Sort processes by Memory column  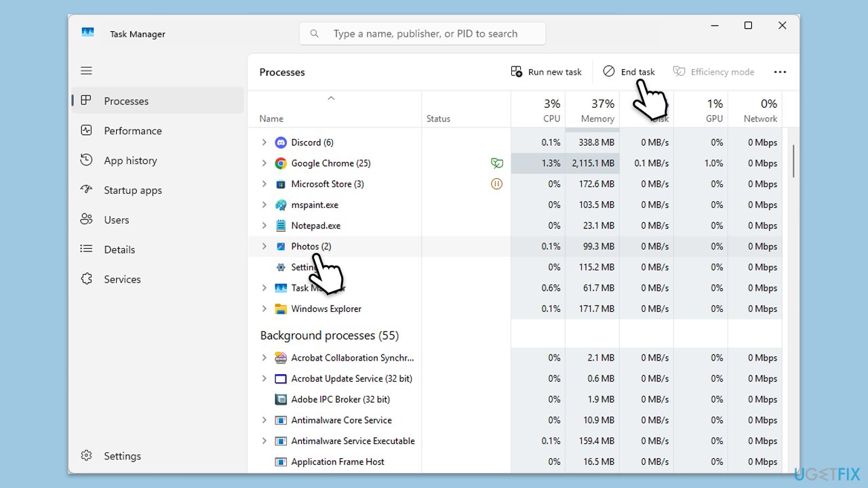coord(592,110)
